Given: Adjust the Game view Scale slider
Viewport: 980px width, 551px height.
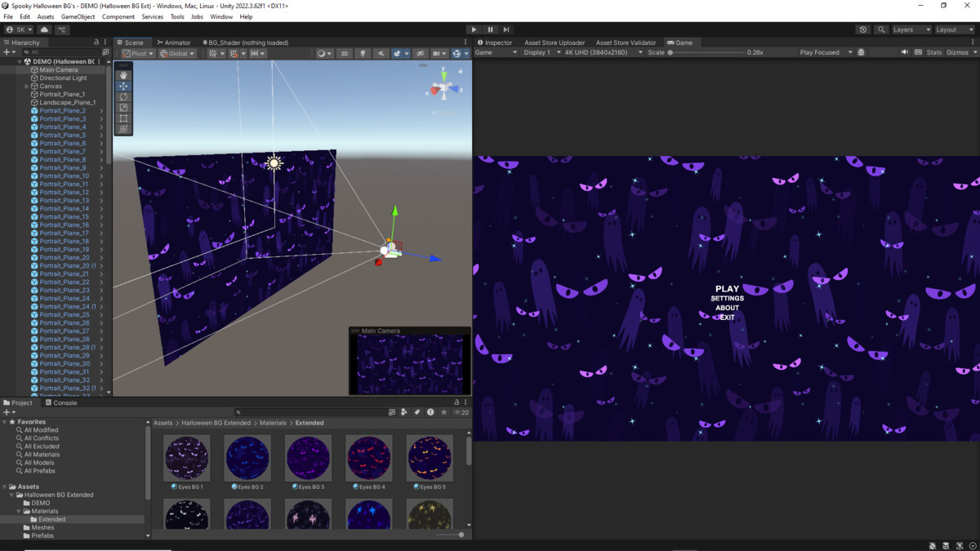Looking at the screenshot, I should click(671, 52).
